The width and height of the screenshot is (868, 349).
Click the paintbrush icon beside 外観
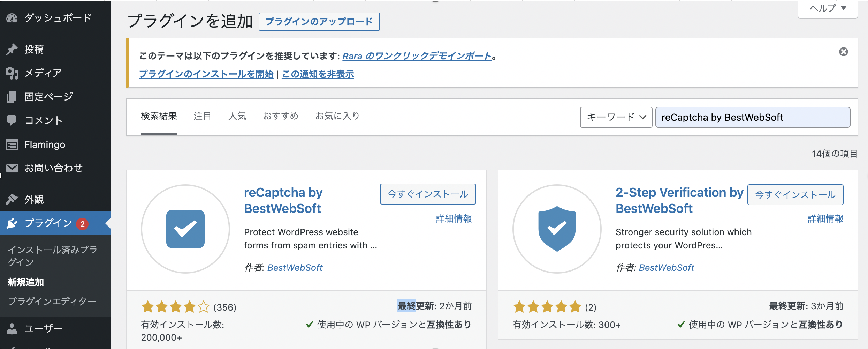click(12, 199)
